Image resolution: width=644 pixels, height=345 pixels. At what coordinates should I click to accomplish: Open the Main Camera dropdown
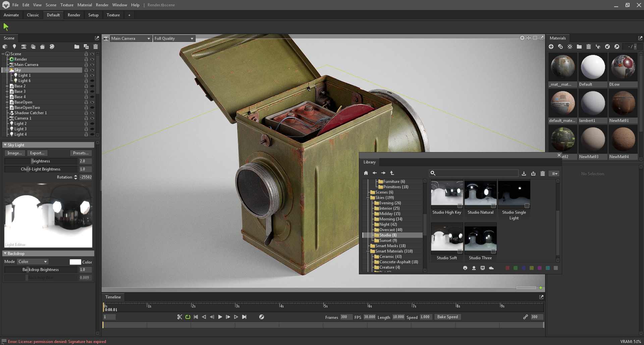[131, 38]
